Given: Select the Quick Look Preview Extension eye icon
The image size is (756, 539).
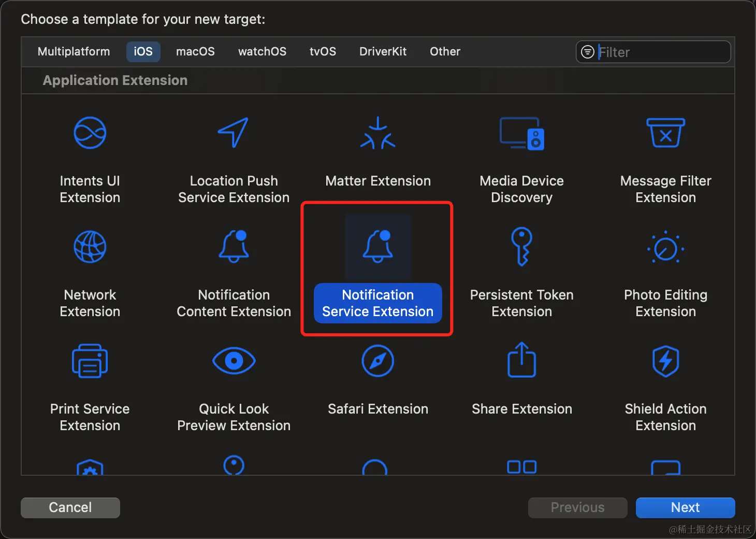Looking at the screenshot, I should (x=234, y=361).
